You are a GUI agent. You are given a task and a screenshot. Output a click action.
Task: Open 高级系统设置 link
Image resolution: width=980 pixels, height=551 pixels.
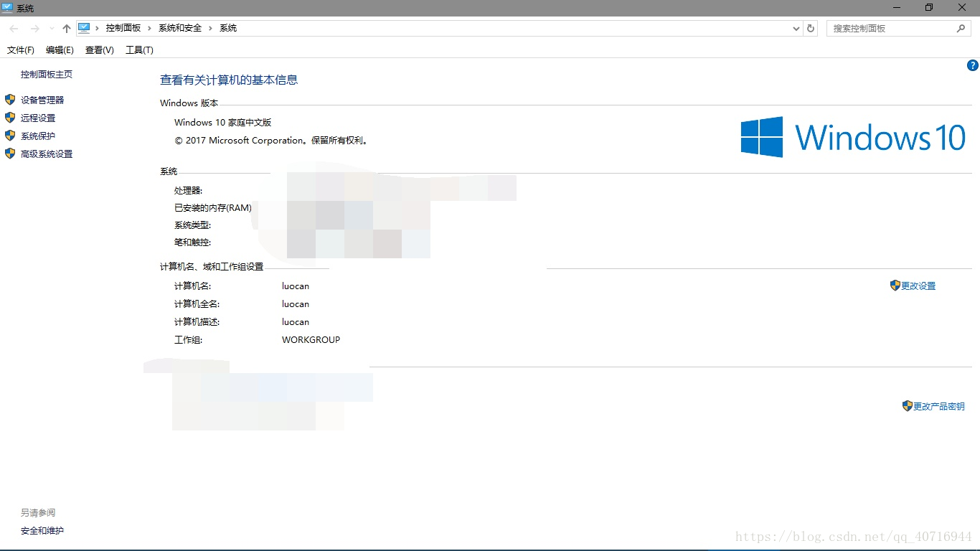click(x=47, y=154)
